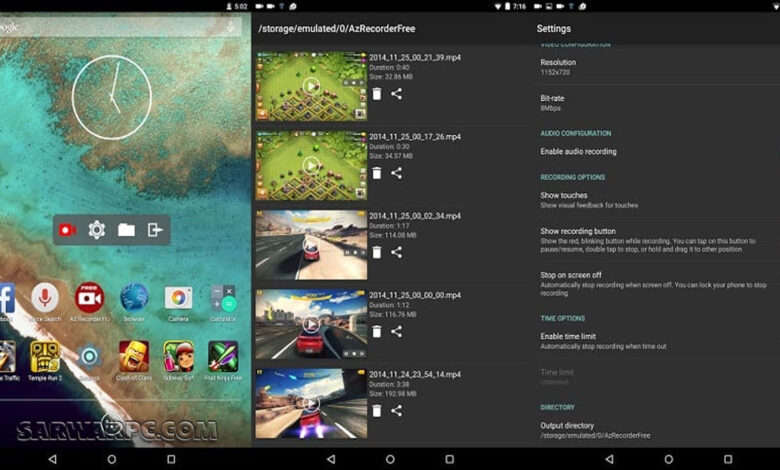Viewport: 780px width, 470px height.
Task: Tap Home button under Settings screen
Action: click(669, 459)
